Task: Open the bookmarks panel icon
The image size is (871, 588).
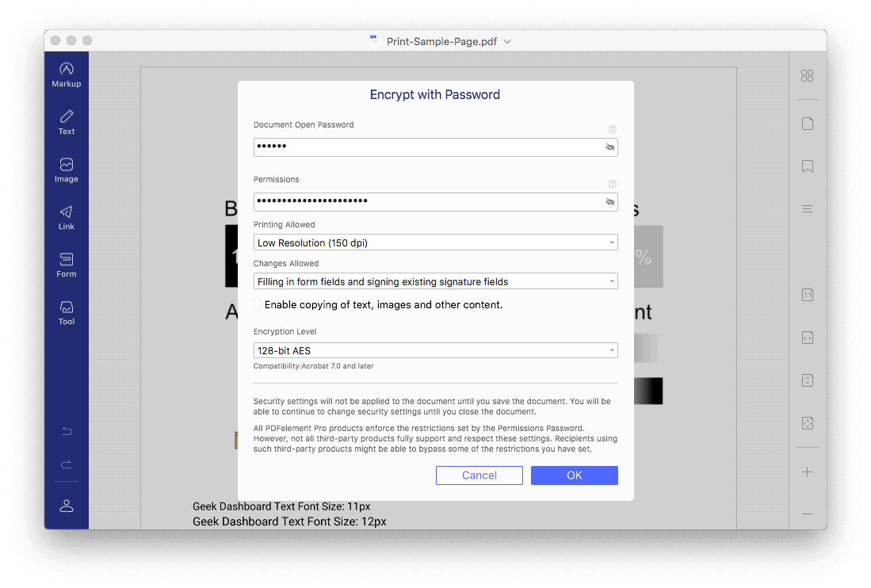Action: pyautogui.click(x=807, y=166)
